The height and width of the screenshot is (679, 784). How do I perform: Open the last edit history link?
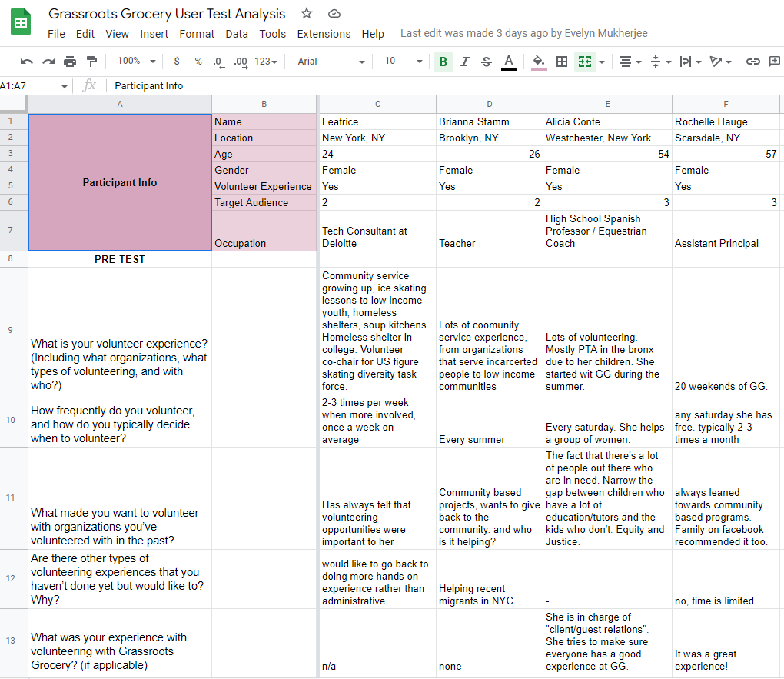524,33
